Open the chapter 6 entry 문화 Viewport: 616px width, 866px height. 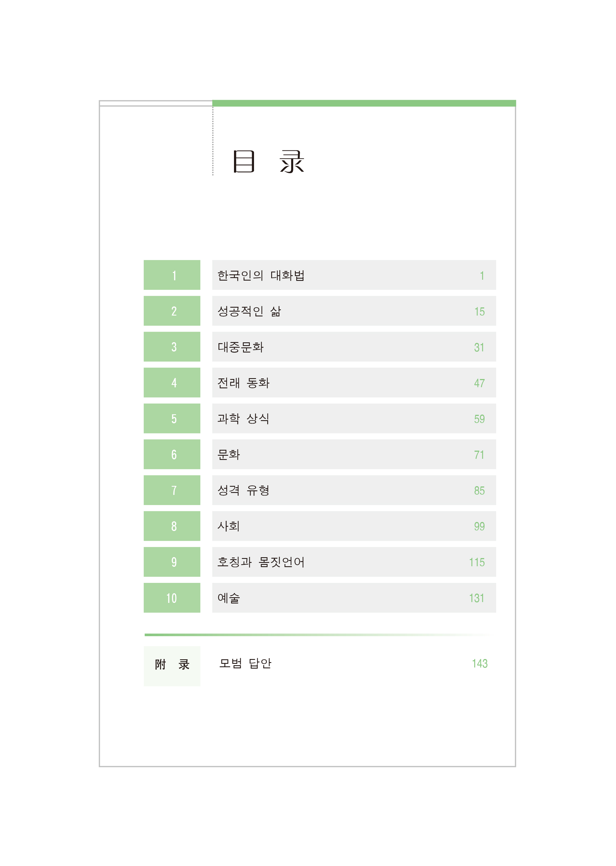click(x=229, y=455)
